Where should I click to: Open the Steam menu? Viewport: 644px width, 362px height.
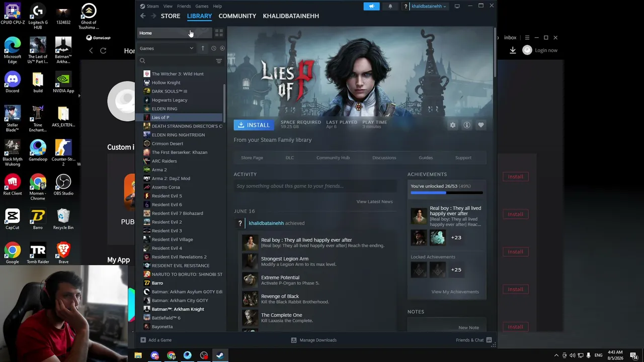click(x=152, y=6)
